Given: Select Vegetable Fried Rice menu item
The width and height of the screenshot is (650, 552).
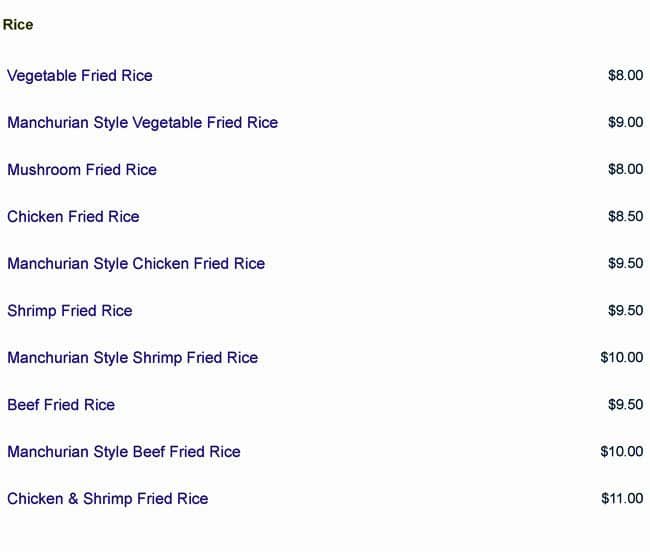Looking at the screenshot, I should pos(80,75).
